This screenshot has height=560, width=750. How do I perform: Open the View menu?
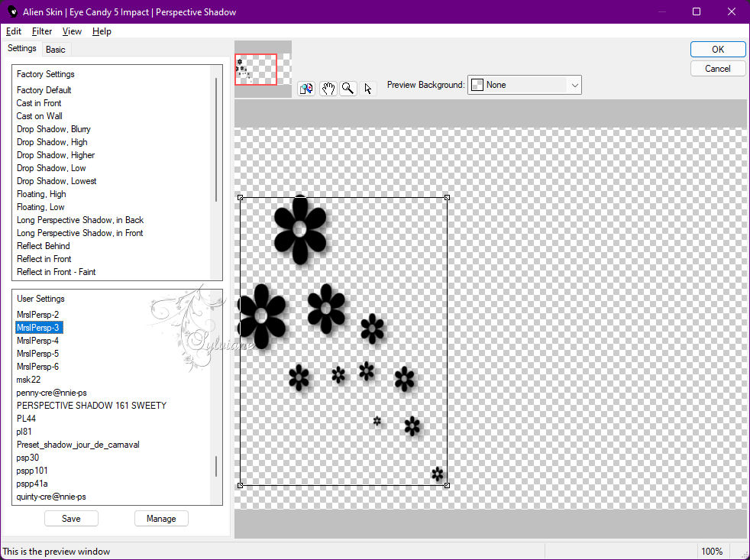(x=72, y=31)
